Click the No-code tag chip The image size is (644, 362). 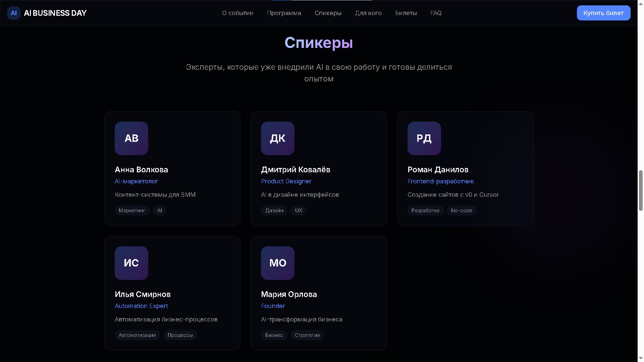coord(462,210)
